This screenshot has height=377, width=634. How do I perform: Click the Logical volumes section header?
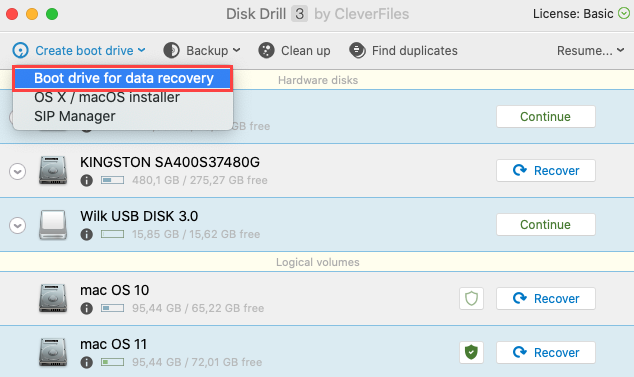[318, 262]
